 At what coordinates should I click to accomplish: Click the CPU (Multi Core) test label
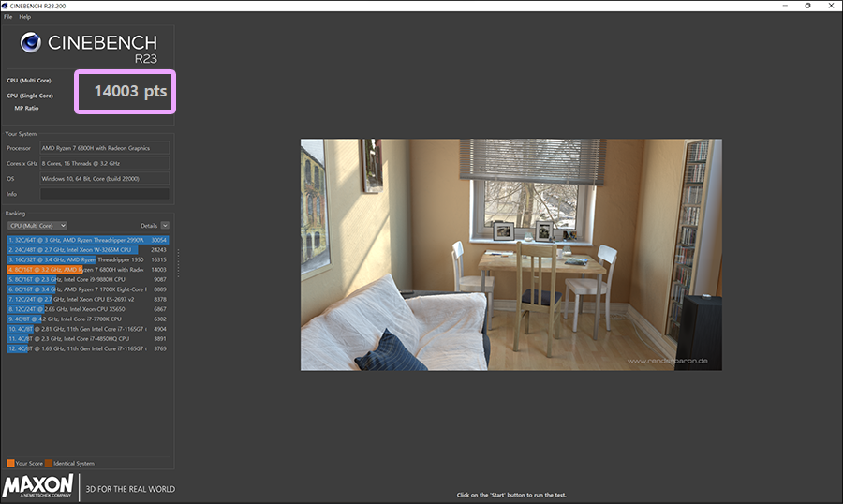29,81
